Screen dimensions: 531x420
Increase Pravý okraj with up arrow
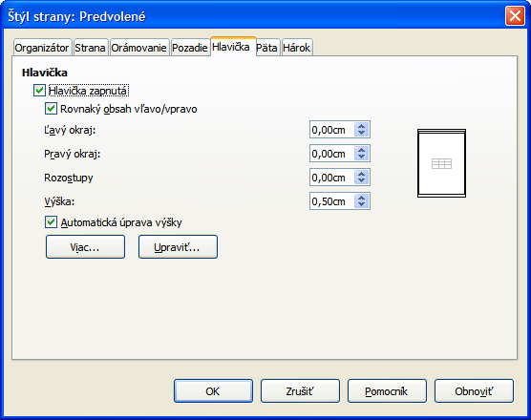[x=362, y=150]
